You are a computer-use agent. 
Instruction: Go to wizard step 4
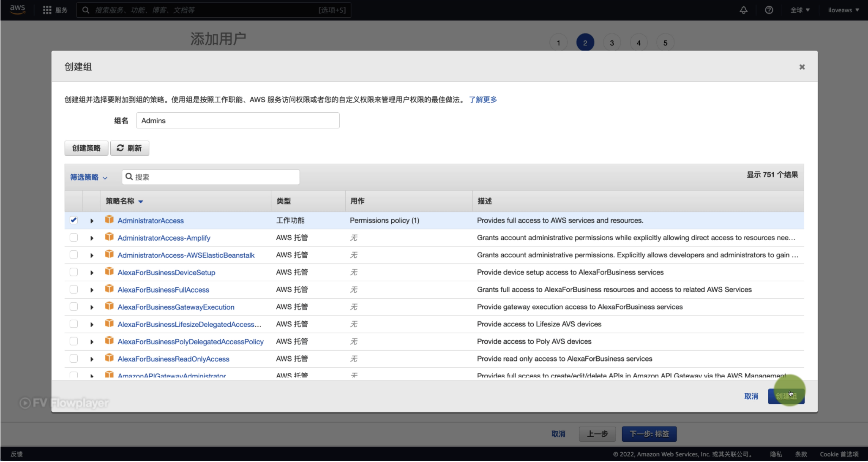click(x=639, y=43)
